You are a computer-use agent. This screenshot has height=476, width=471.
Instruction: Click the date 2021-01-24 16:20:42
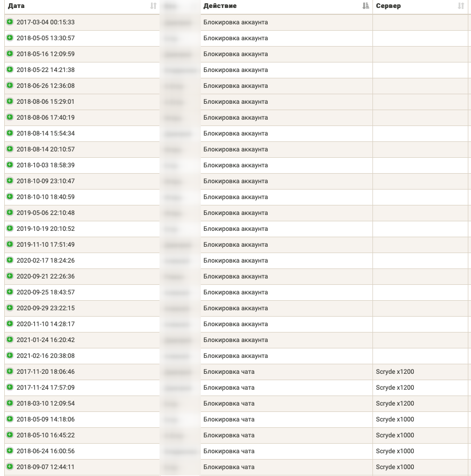click(46, 340)
